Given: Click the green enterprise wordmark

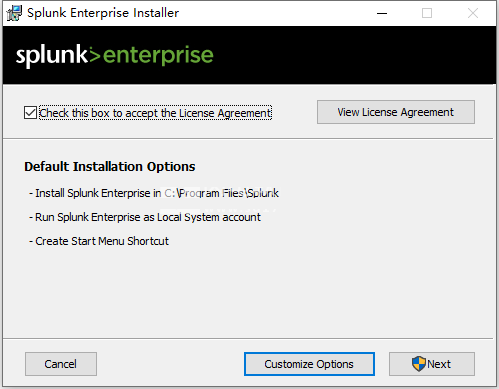Looking at the screenshot, I should tap(158, 56).
